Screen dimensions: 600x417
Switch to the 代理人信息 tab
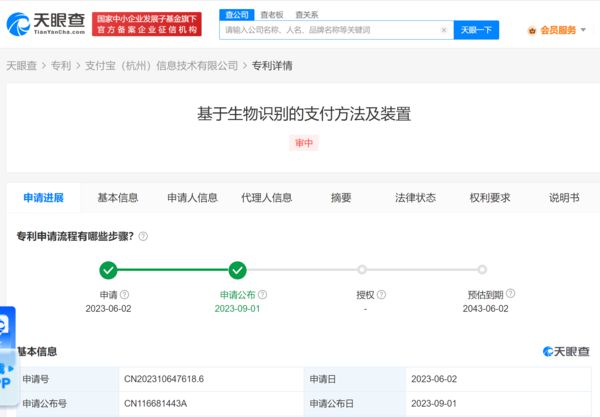pos(267,198)
